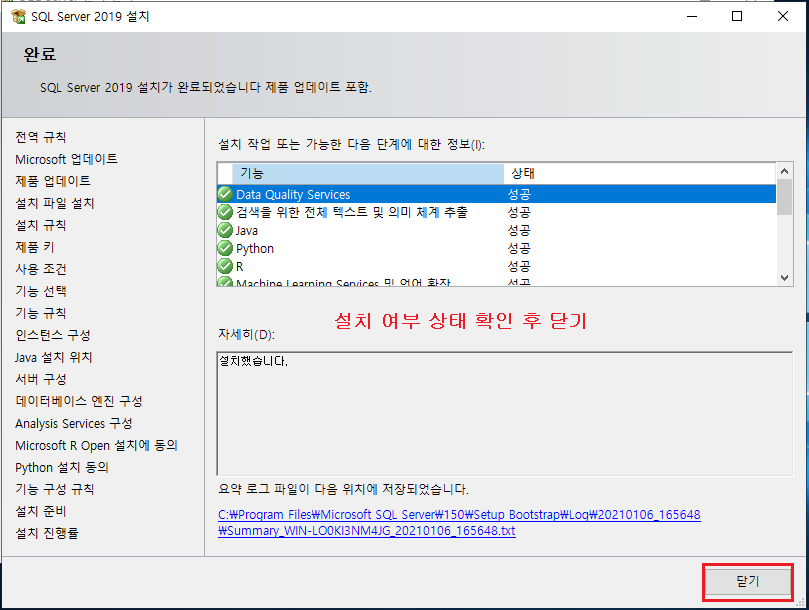Screen dimensions: 809x610
Task: Click the 성공 status of Data Quality Services
Action: (519, 194)
